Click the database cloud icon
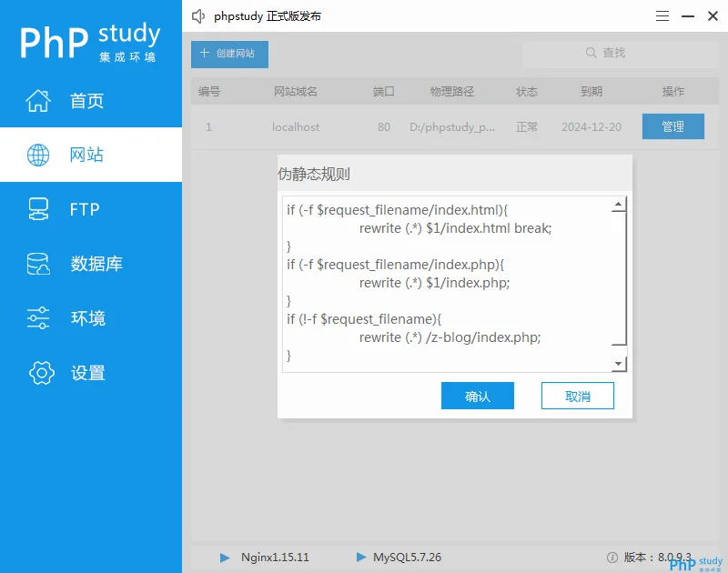The image size is (728, 573). (x=38, y=264)
